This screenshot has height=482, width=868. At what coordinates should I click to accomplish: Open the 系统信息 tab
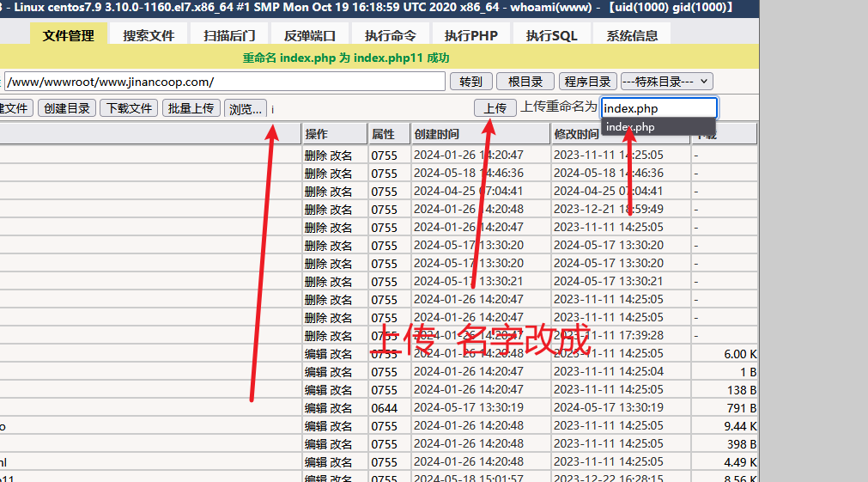[632, 35]
